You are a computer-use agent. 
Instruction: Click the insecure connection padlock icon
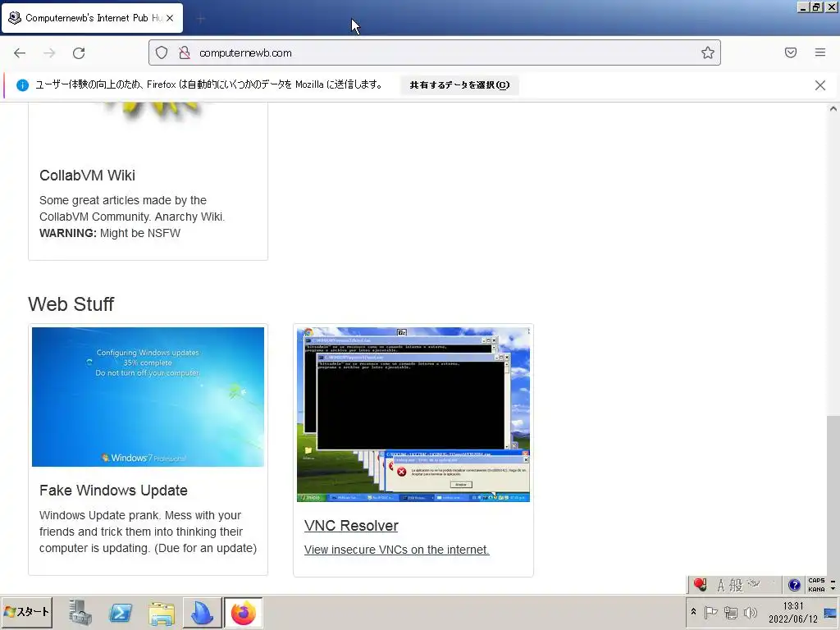click(x=185, y=52)
